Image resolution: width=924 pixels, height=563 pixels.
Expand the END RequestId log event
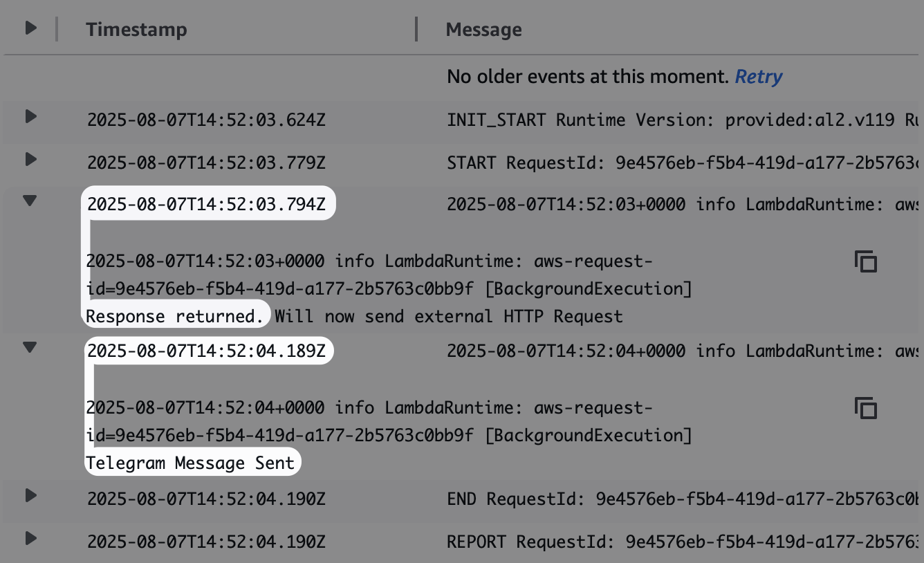coord(30,495)
